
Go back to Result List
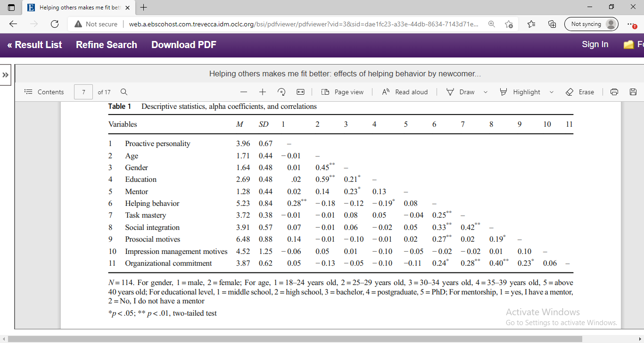point(35,45)
